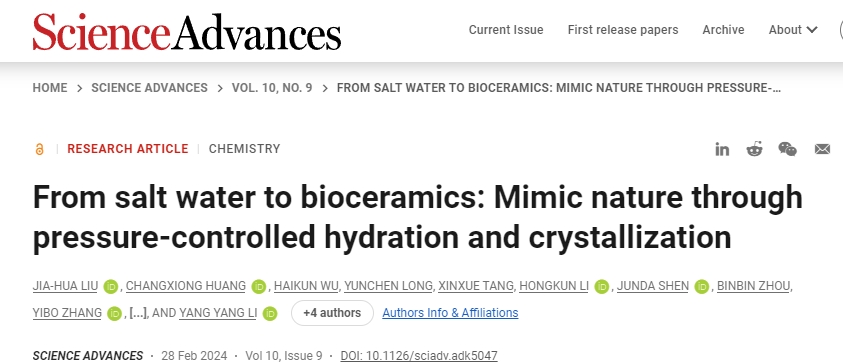Image resolution: width=843 pixels, height=362 pixels.
Task: Expand the About dropdown menu
Action: click(793, 30)
